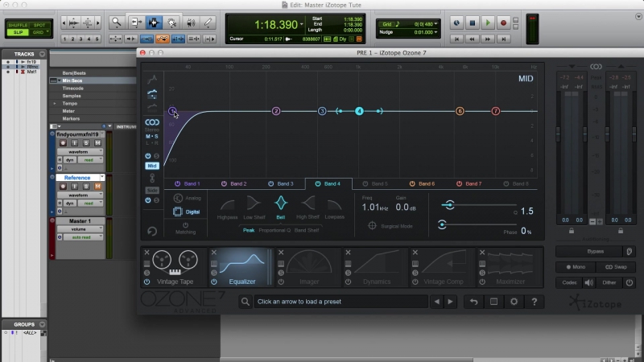Open Ozone help question mark
Image resolution: width=644 pixels, height=362 pixels.
tap(534, 302)
